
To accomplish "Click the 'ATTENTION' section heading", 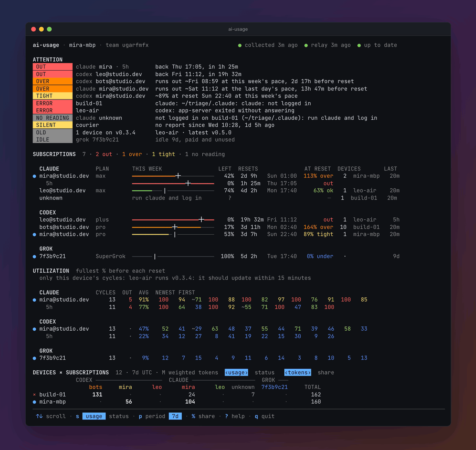I will click(x=48, y=60).
